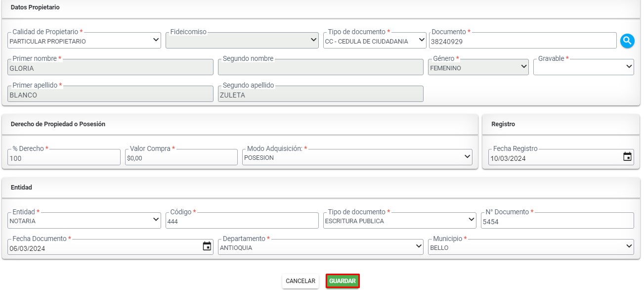
Task: Click the % Derecho field with 100
Action: coord(64,157)
